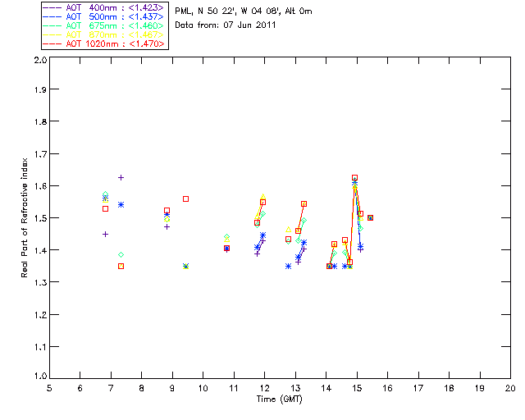Click the y-axis tick label 1.2
Image resolution: width=525 pixels, height=420 pixels.
(x=40, y=315)
